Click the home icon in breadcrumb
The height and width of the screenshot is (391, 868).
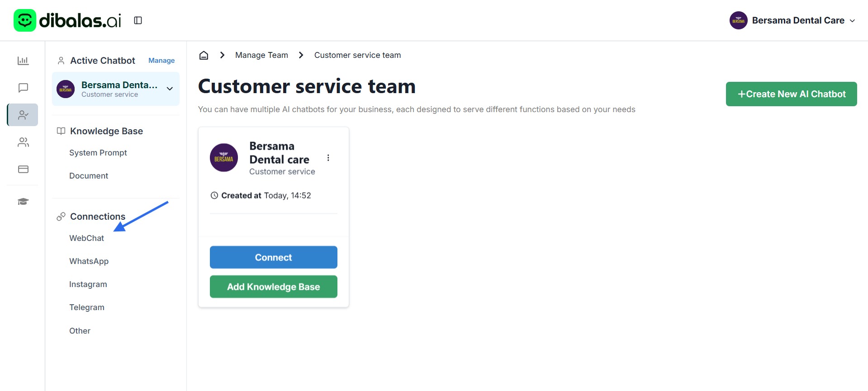204,55
